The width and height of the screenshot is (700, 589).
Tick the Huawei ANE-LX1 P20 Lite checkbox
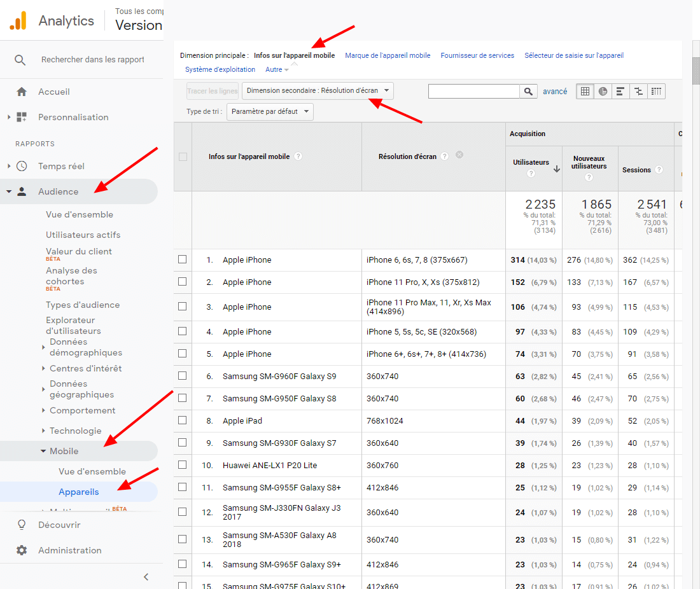(x=183, y=465)
